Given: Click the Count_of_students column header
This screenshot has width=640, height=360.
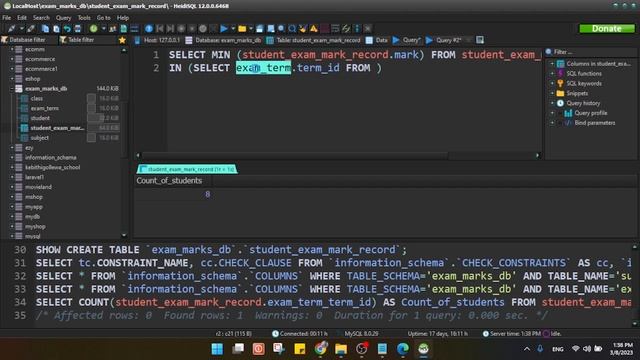Looking at the screenshot, I should pyautogui.click(x=173, y=181).
